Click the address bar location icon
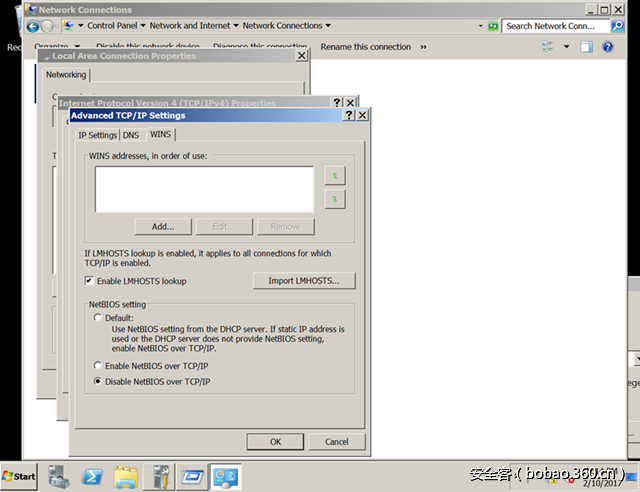640x492 pixels. click(69, 26)
